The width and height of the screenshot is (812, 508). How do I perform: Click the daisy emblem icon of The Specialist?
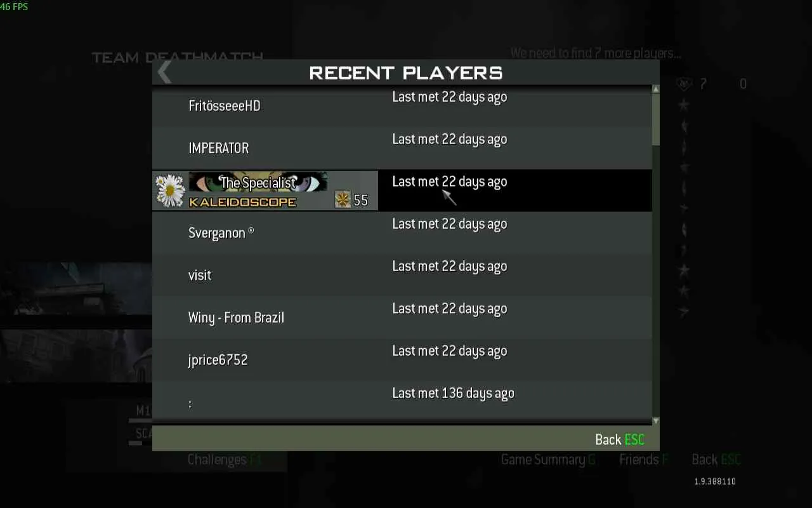[170, 190]
